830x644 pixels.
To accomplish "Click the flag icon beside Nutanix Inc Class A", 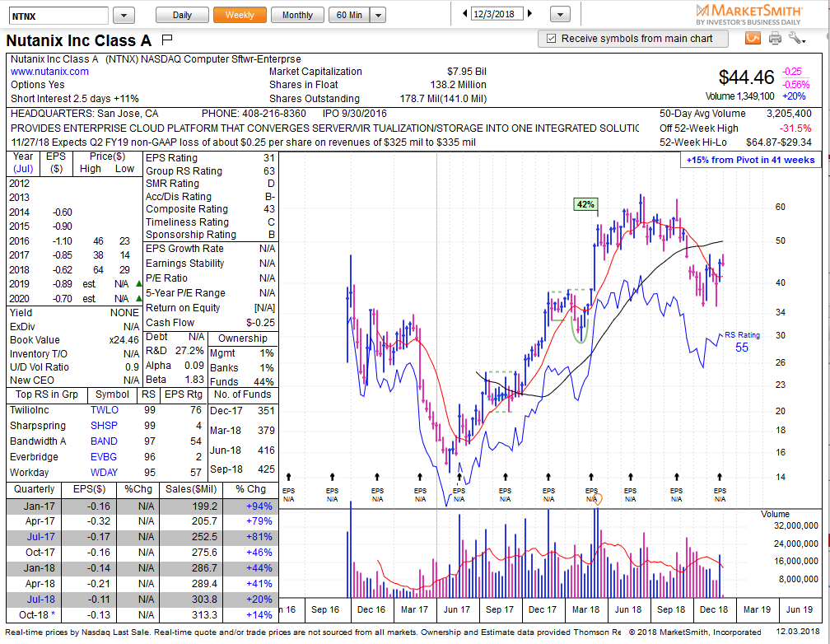I will tap(167, 40).
